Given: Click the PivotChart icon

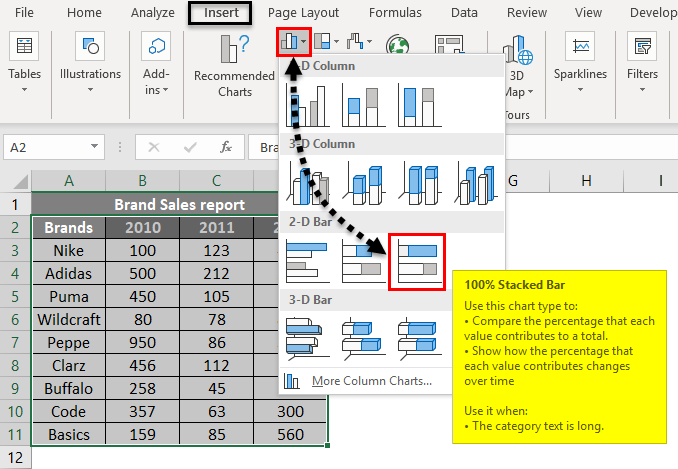Looking at the screenshot, I should 449,45.
